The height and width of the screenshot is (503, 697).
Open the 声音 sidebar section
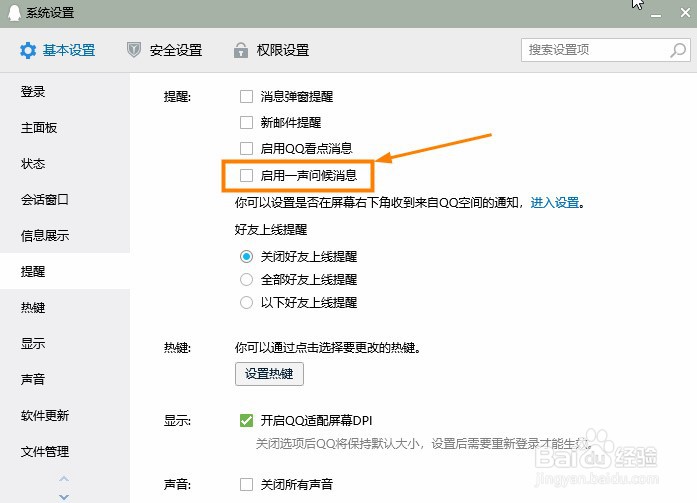click(65, 379)
